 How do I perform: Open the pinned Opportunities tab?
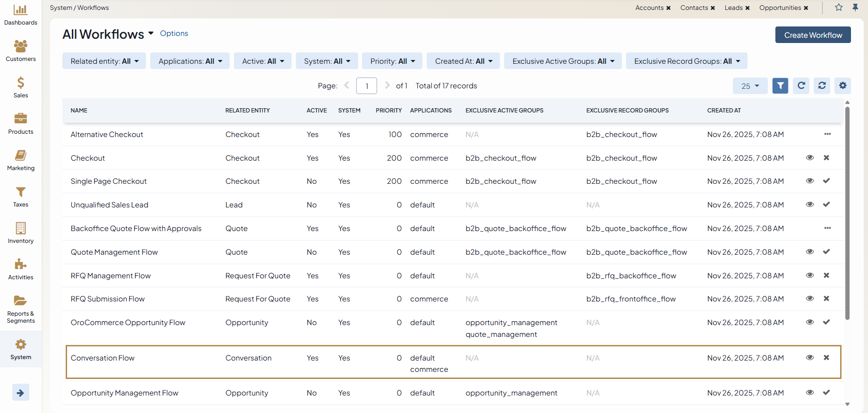click(780, 8)
